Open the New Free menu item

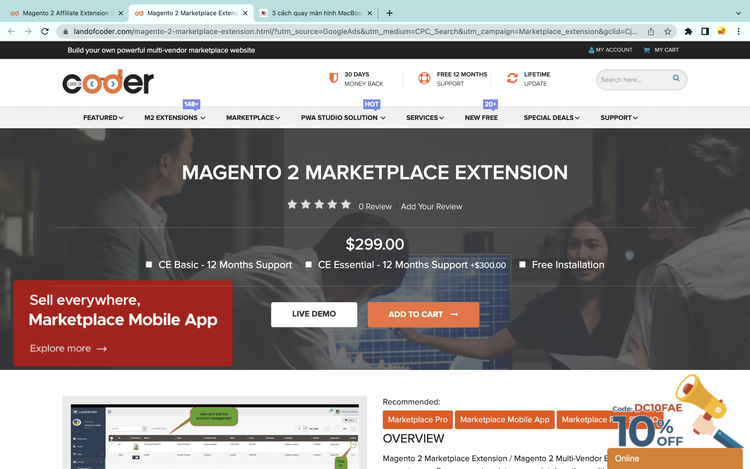(x=481, y=118)
